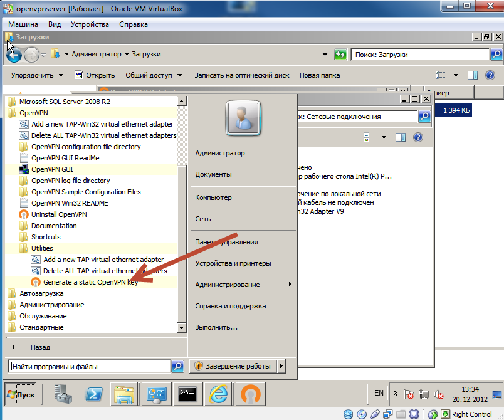This screenshot has height=420, width=504.
Task: Open shutdown options arrow next to Завершение работы
Action: tap(281, 366)
